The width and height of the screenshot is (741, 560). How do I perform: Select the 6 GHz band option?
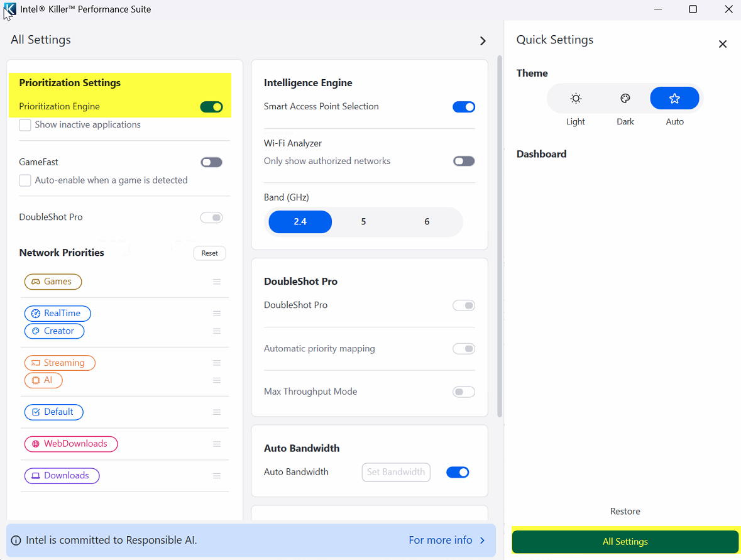[x=427, y=222]
